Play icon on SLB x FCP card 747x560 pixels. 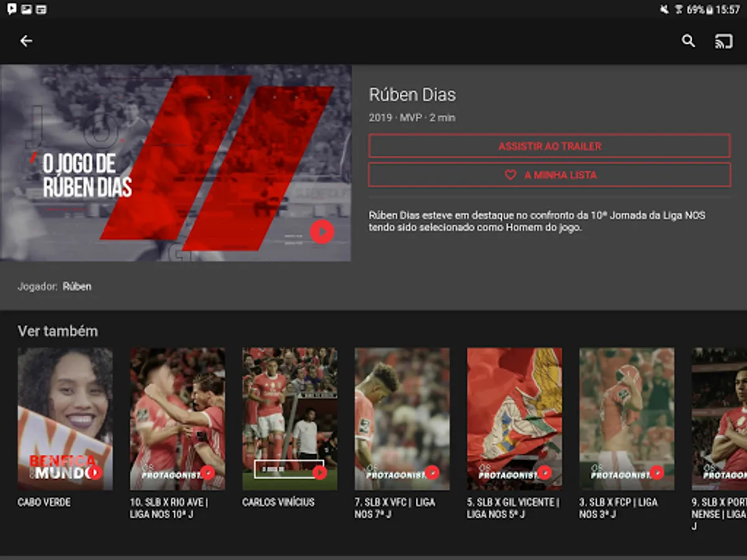click(657, 473)
